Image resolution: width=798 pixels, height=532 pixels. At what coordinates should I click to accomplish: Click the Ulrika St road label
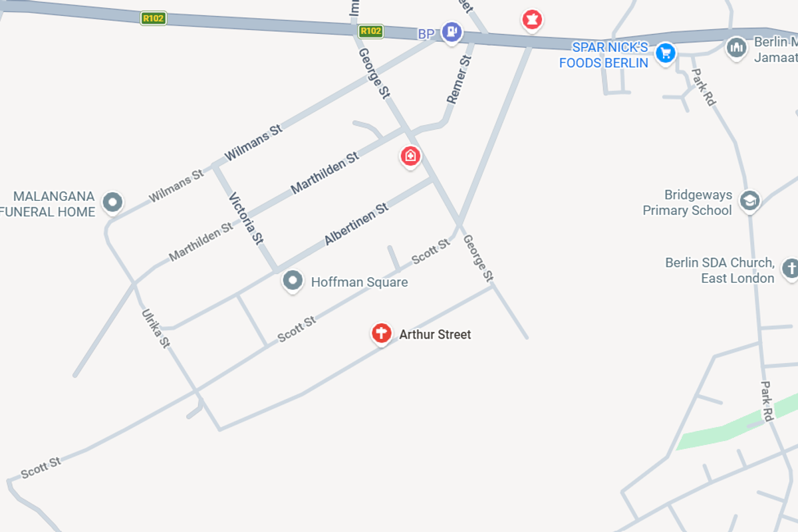pyautogui.click(x=156, y=329)
